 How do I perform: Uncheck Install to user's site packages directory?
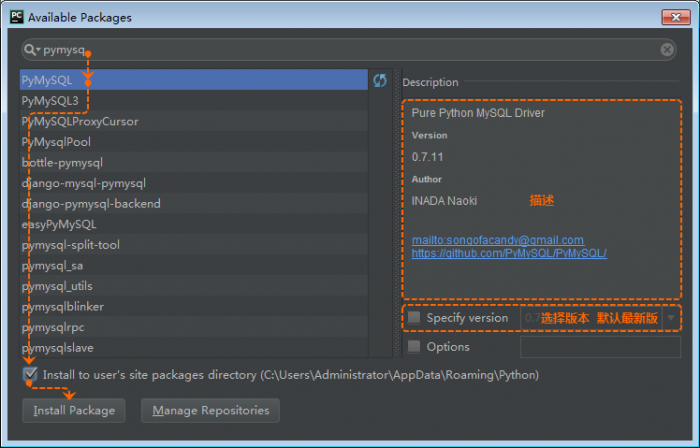click(x=31, y=375)
